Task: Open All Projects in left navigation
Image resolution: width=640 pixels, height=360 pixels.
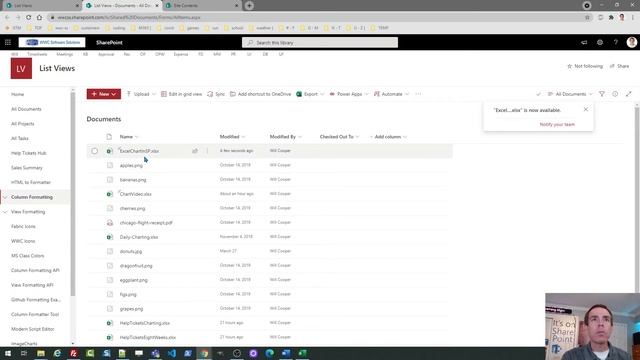Action: click(22, 124)
